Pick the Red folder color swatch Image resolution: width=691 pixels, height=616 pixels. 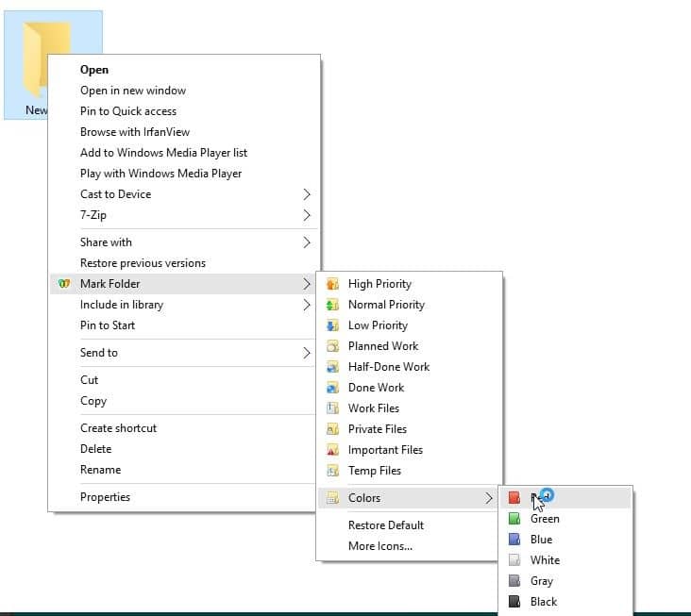[514, 497]
